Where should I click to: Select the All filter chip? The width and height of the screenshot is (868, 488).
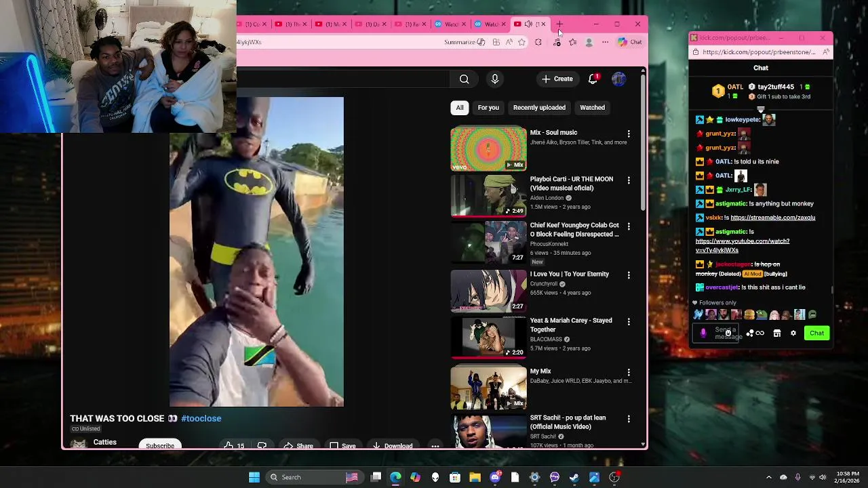pos(460,107)
